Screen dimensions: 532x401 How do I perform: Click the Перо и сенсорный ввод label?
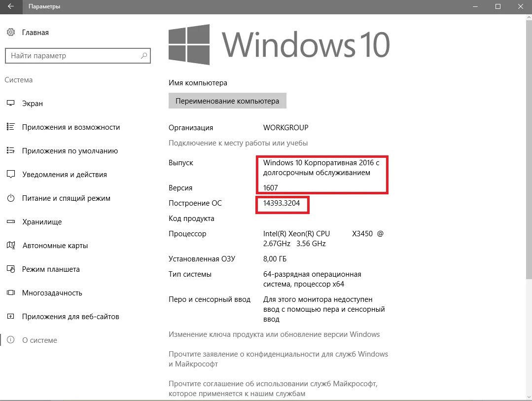[210, 299]
